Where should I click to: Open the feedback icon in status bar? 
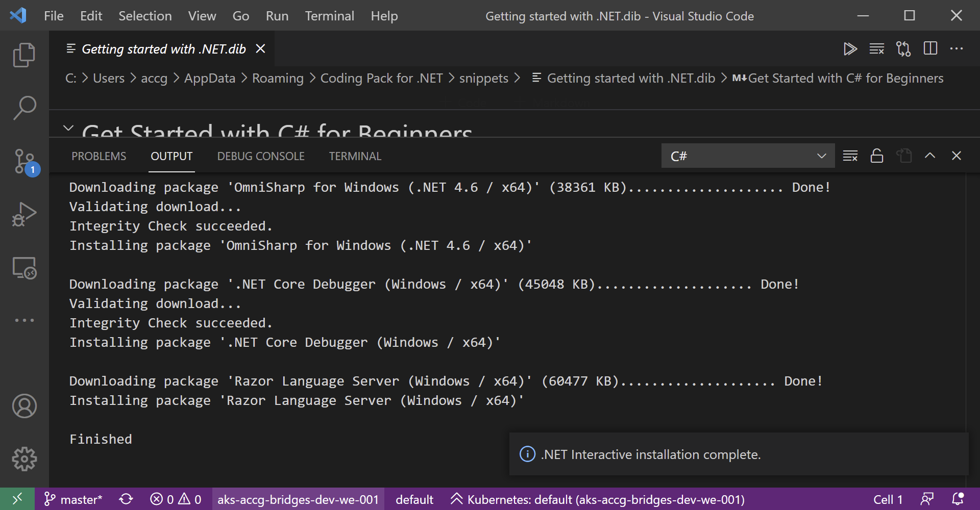[x=927, y=499]
